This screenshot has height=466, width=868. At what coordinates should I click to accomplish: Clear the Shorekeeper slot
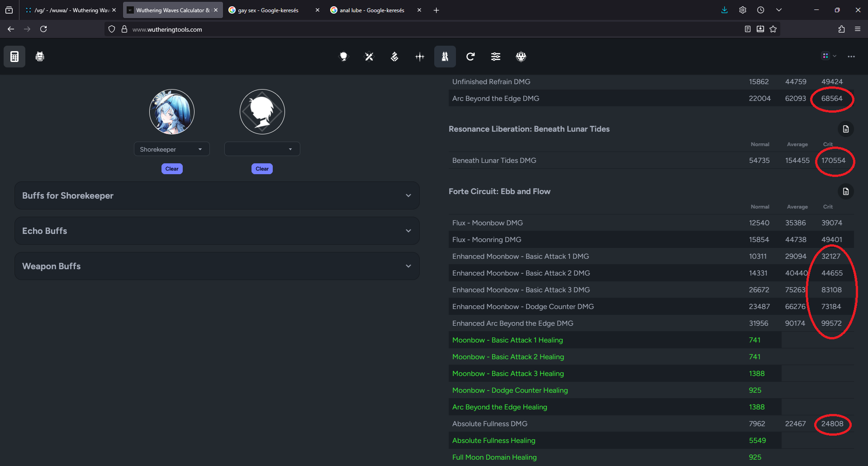(x=172, y=169)
